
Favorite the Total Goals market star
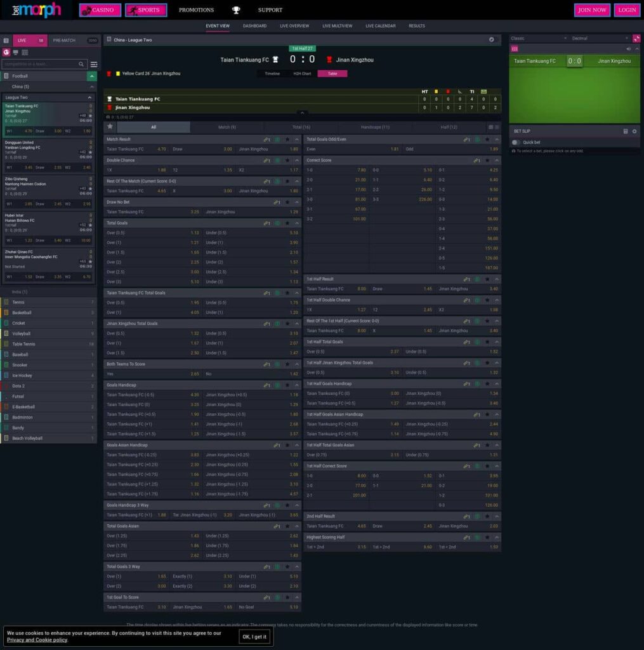287,223
